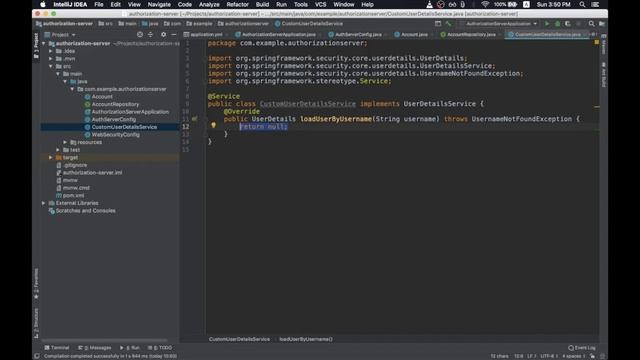The width and height of the screenshot is (640, 360).
Task: Click the Build project hammer icon
Action: click(449, 24)
